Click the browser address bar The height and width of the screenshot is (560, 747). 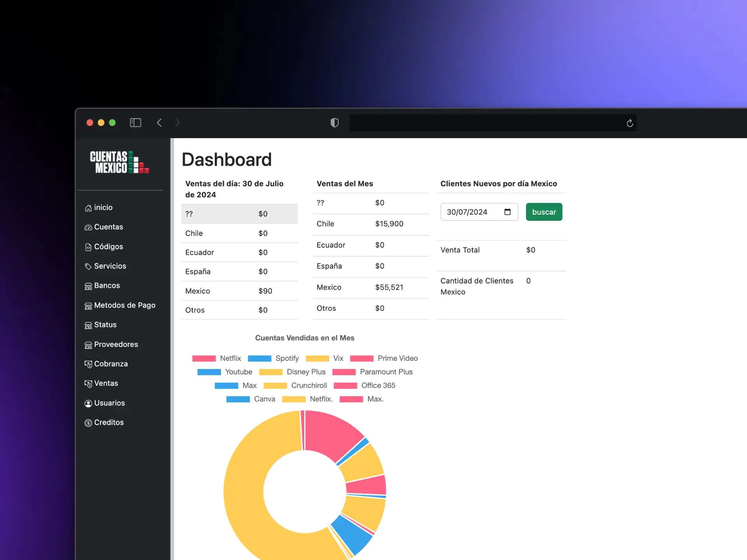coord(493,123)
